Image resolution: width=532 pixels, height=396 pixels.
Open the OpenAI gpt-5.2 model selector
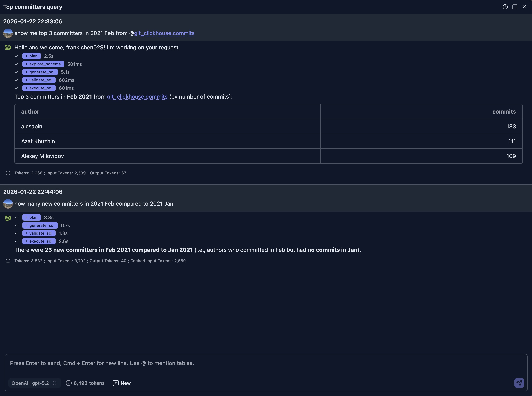(34, 383)
